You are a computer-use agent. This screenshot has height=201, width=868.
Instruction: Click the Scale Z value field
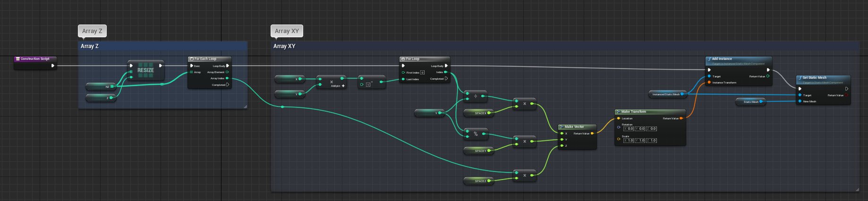click(x=652, y=141)
